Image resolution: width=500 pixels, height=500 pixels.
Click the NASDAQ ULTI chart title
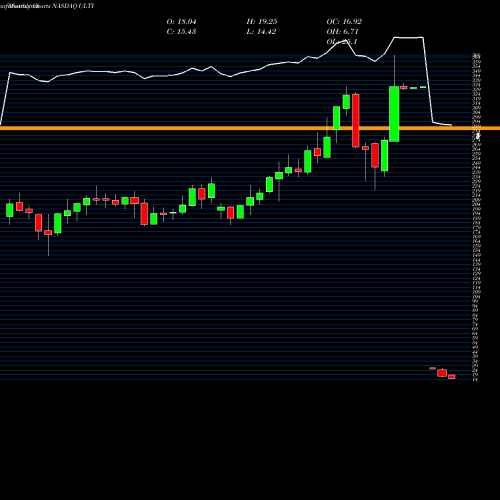pyautogui.click(x=73, y=6)
